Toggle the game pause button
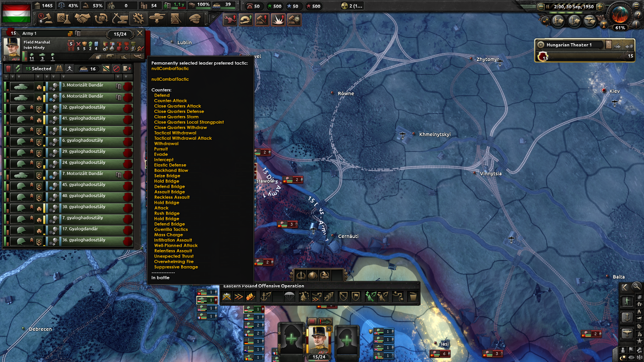 548,6
